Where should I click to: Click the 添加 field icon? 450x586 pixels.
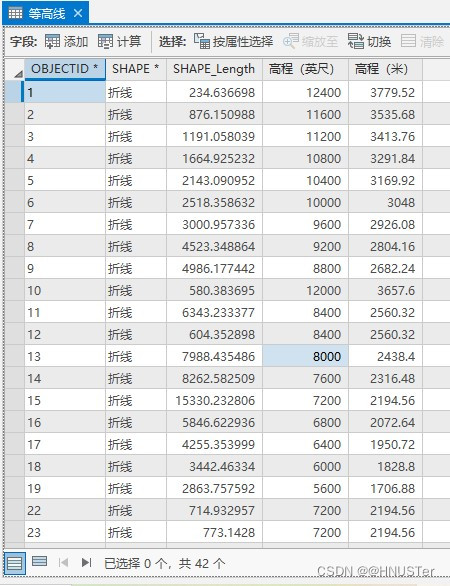coord(52,41)
